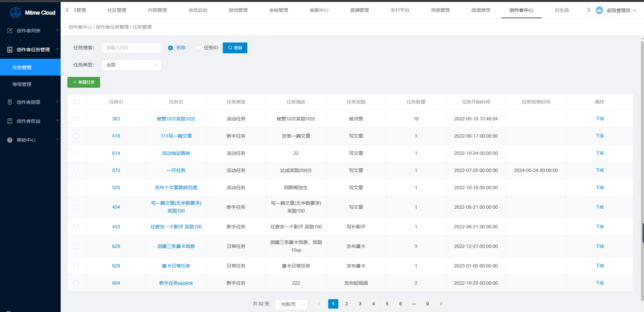Click the 共 82 条 total count text
The width and height of the screenshot is (644, 312).
click(x=261, y=304)
